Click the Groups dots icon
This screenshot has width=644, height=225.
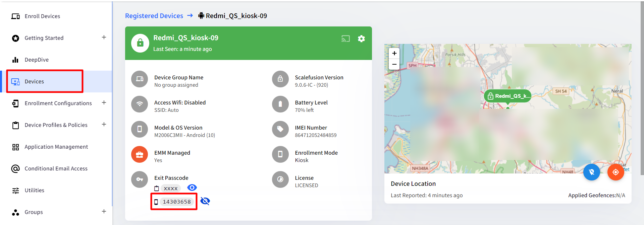[15, 212]
